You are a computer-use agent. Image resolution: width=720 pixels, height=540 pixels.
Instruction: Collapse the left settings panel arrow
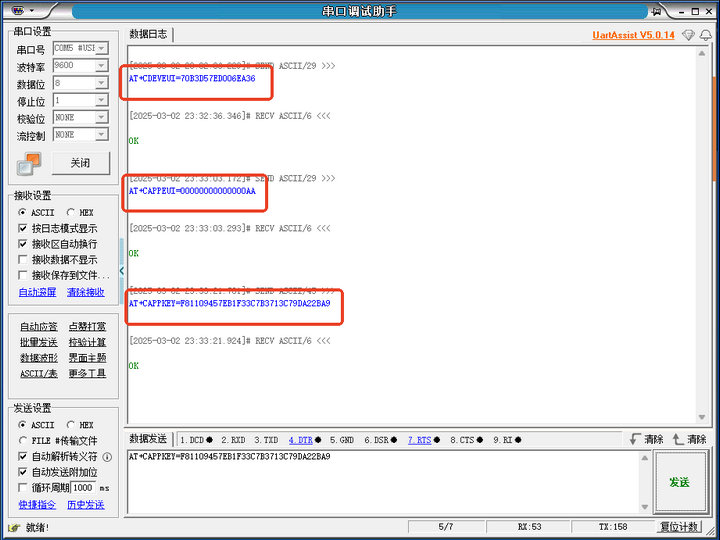pyautogui.click(x=122, y=271)
